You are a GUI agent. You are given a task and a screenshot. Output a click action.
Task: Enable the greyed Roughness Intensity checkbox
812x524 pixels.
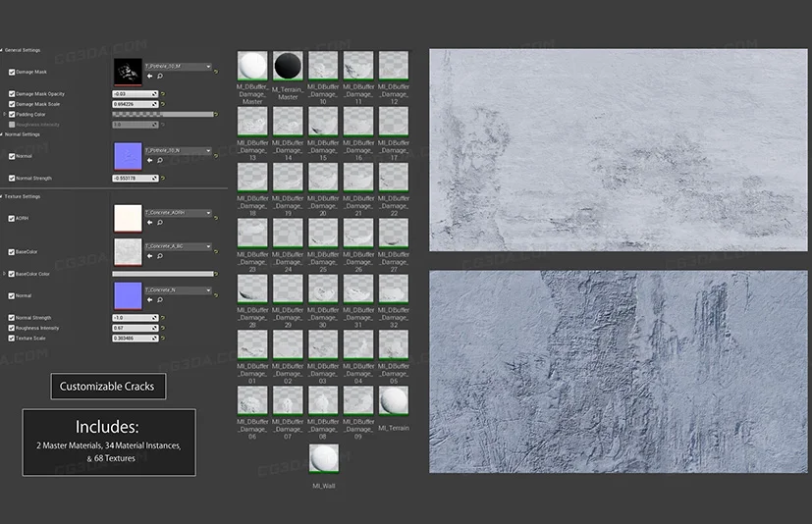(12, 125)
